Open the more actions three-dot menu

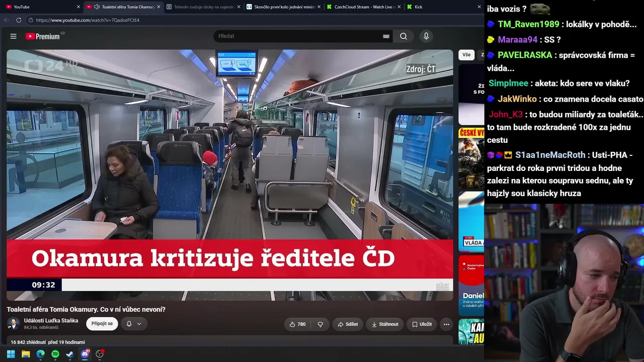click(x=446, y=324)
